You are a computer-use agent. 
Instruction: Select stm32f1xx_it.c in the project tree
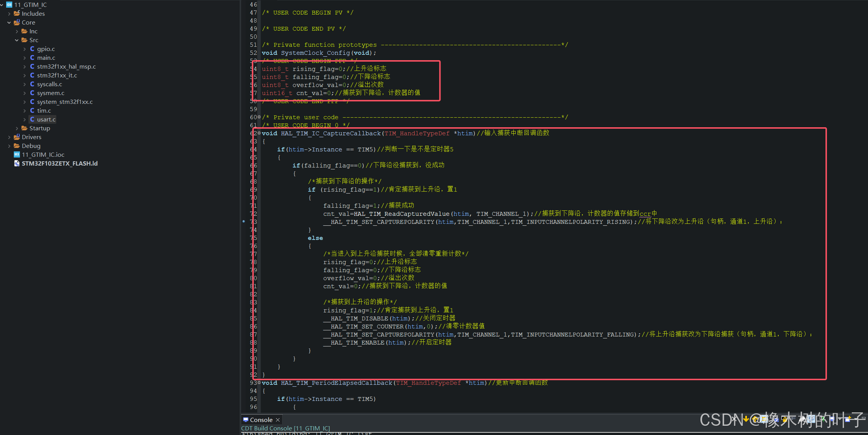(x=57, y=75)
